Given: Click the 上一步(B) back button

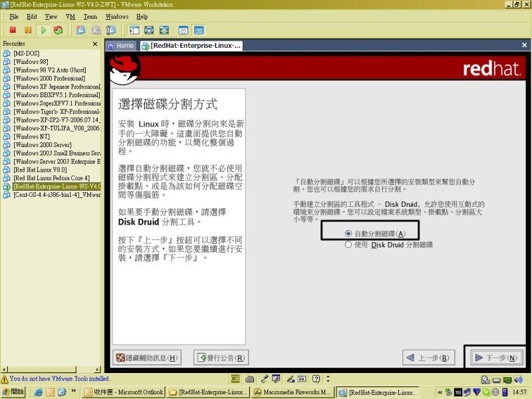Looking at the screenshot, I should (428, 358).
